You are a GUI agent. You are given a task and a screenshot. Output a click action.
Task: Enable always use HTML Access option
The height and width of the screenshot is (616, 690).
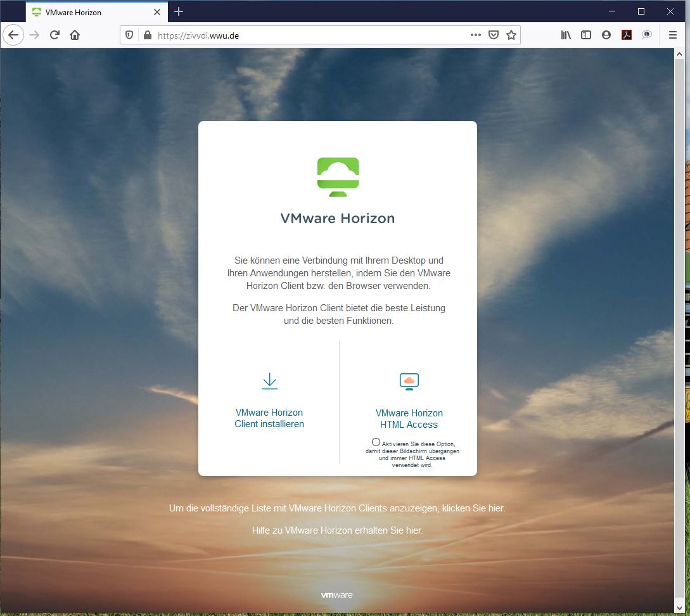click(x=376, y=442)
